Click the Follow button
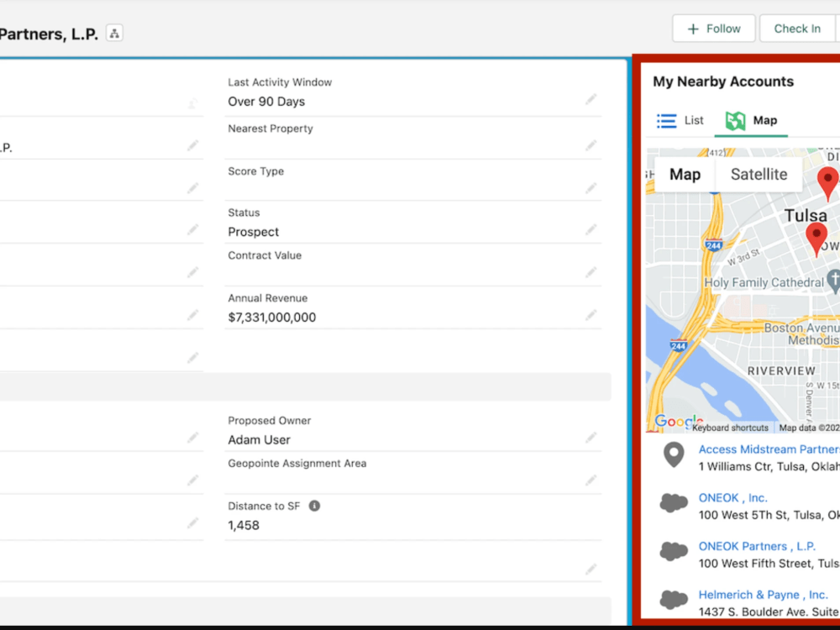840x630 pixels. 713,29
